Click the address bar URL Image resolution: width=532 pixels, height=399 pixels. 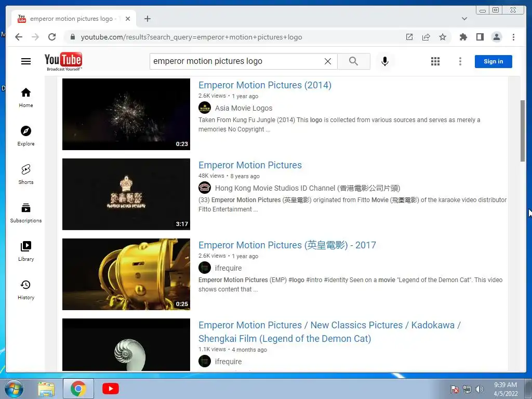[x=191, y=37]
